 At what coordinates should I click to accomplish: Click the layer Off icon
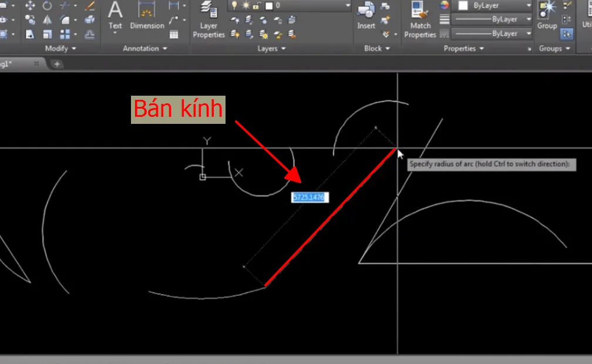coord(235,19)
